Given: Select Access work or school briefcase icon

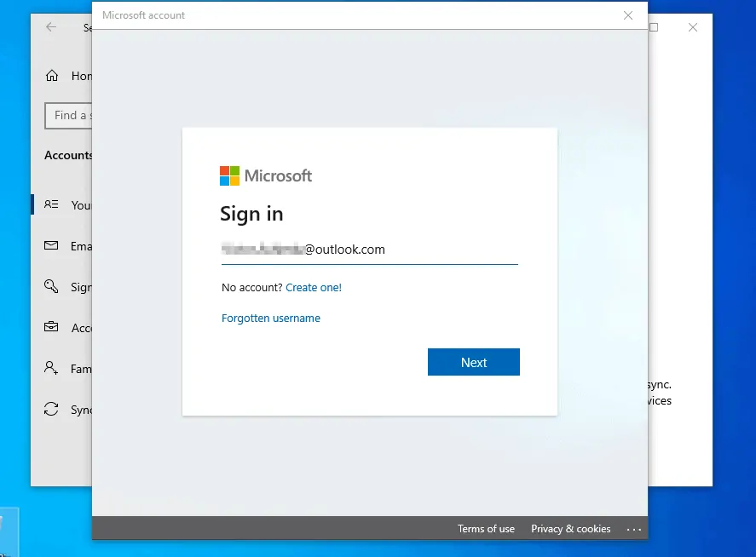Looking at the screenshot, I should click(x=51, y=327).
